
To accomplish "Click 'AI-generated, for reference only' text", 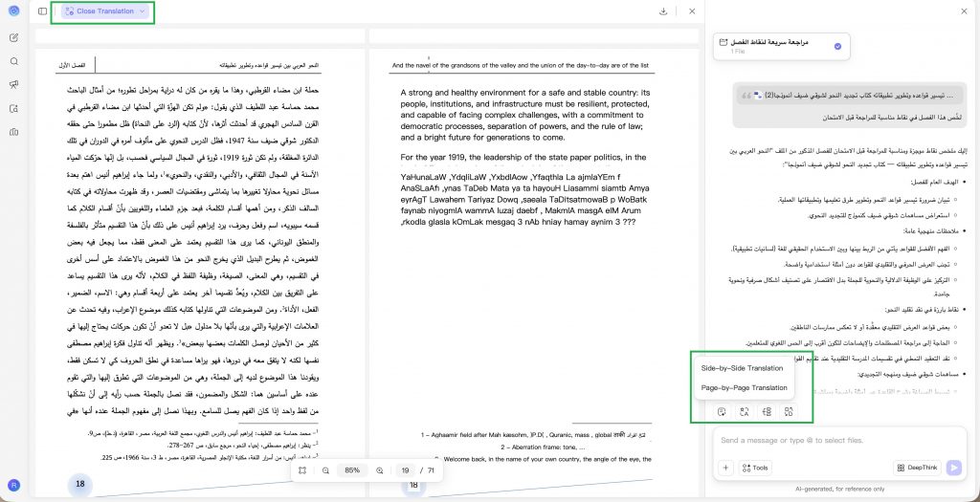I will (840, 489).
